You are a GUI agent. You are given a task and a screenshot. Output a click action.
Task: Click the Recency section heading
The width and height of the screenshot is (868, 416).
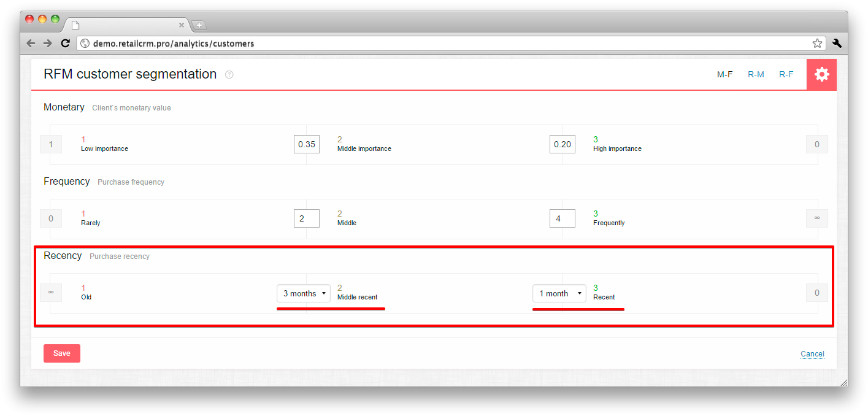[63, 256]
